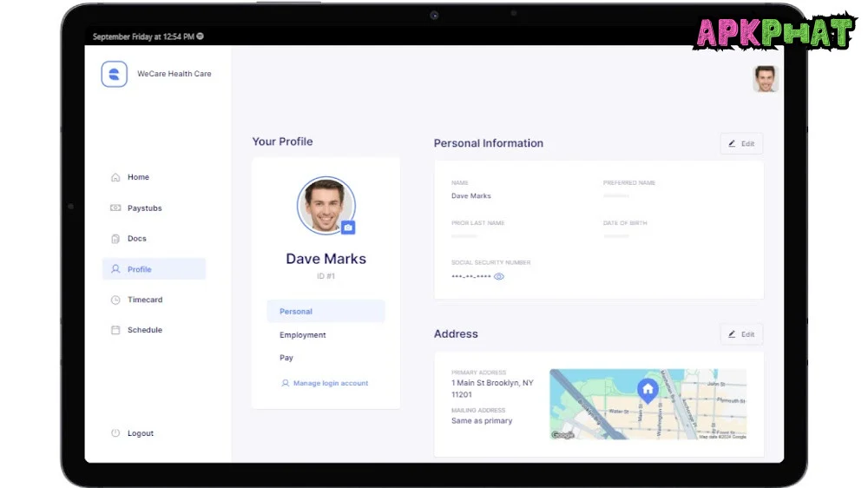
Task: Click the Logout power icon
Action: 115,433
